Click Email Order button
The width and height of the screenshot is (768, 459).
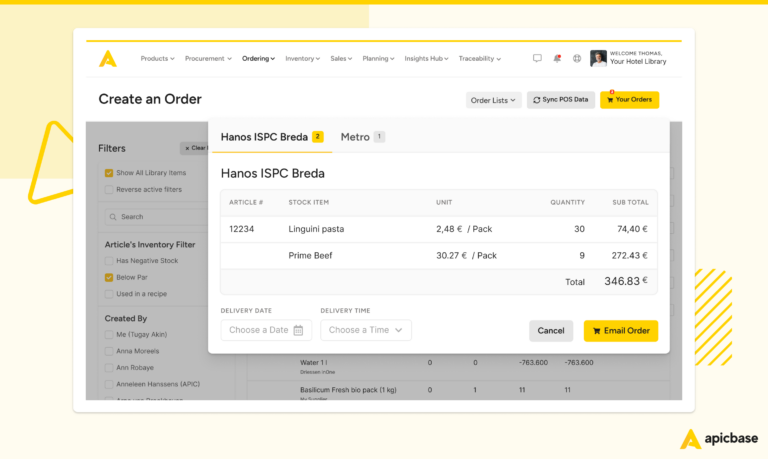click(x=621, y=331)
